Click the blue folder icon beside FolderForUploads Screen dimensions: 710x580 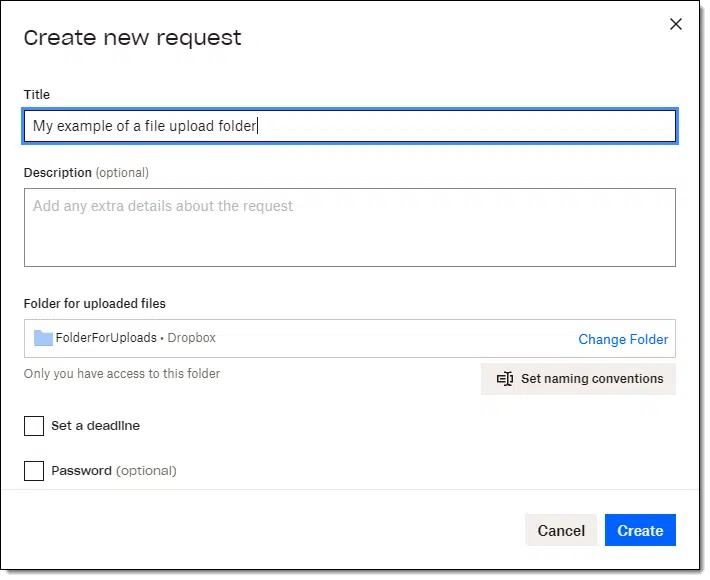[43, 338]
